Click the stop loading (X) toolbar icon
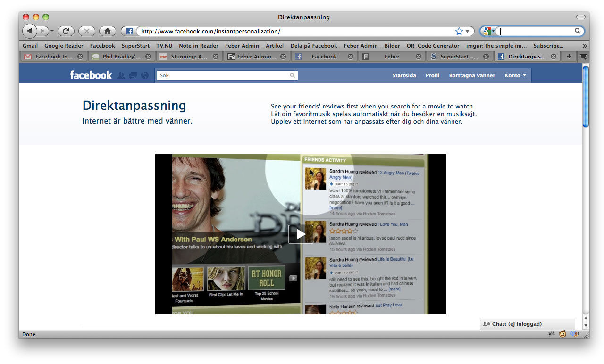Image resolution: width=604 pixels, height=364 pixels. (86, 31)
